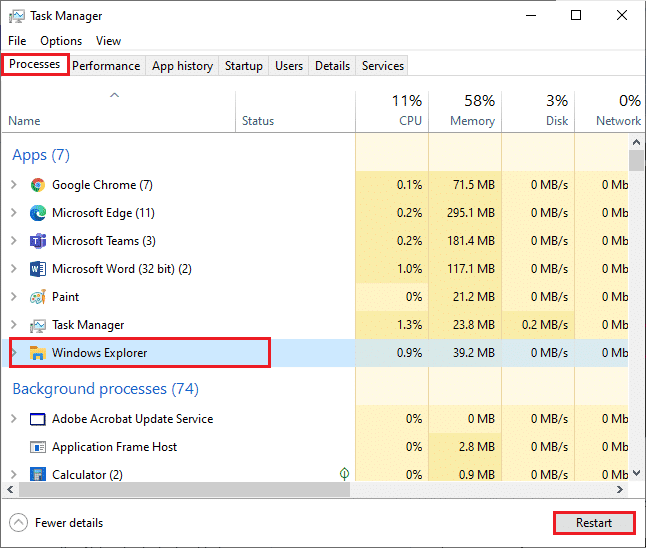646x548 pixels.
Task: Click the green leaf suspended icon for Calculator
Action: click(344, 474)
